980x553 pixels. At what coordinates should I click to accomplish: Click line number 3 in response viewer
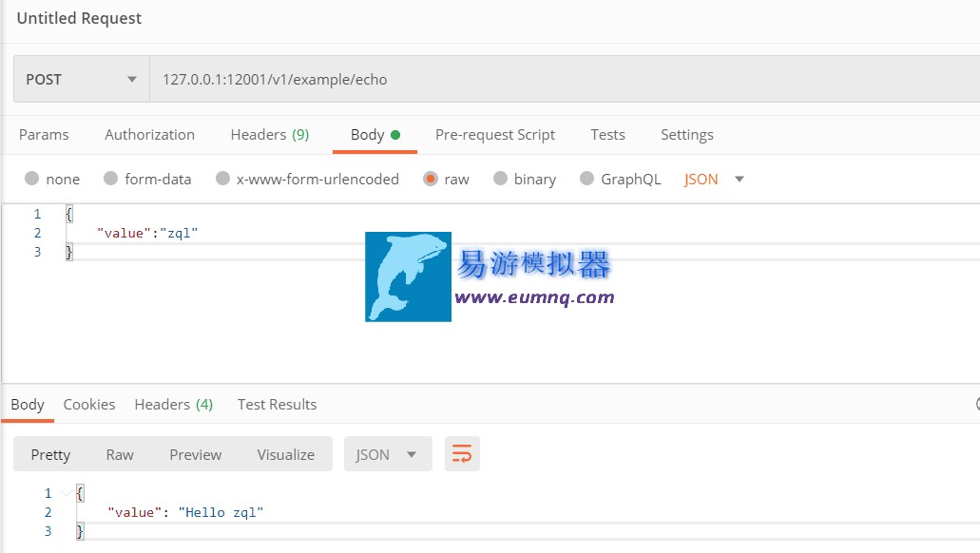click(48, 531)
